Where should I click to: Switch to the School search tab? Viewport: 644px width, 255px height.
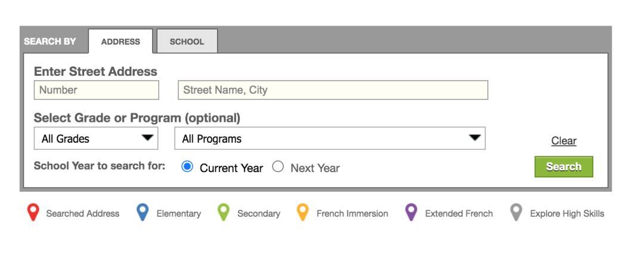coord(187,42)
